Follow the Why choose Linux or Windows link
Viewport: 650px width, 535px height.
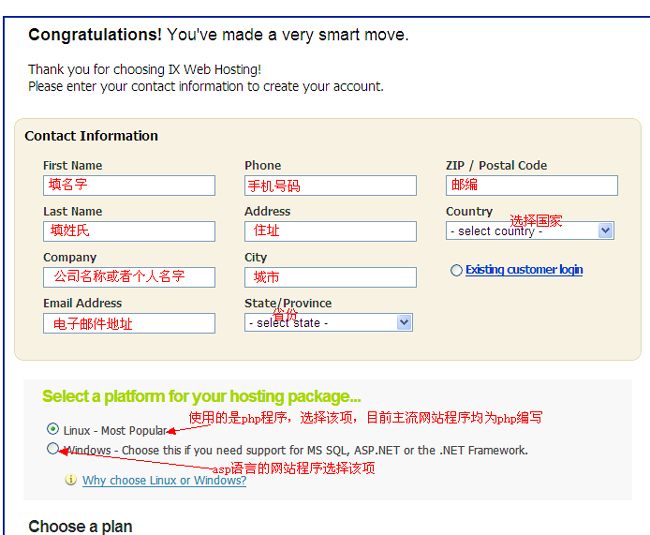[164, 480]
